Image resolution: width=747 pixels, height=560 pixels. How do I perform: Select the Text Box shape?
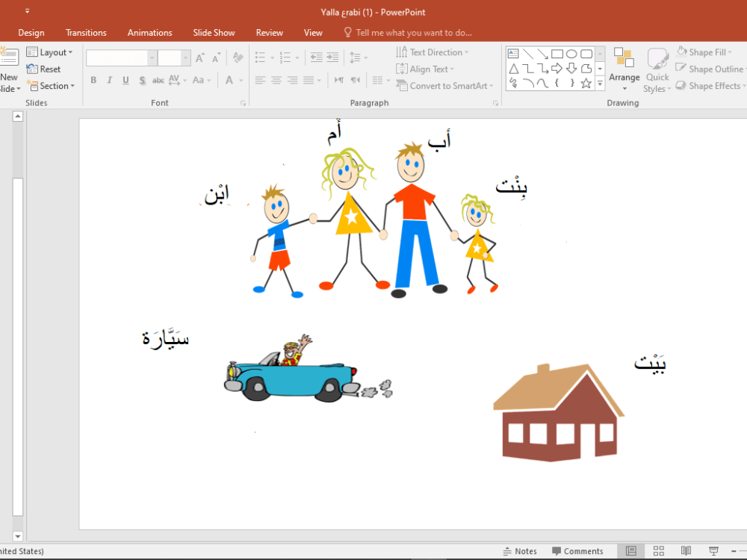(x=513, y=53)
